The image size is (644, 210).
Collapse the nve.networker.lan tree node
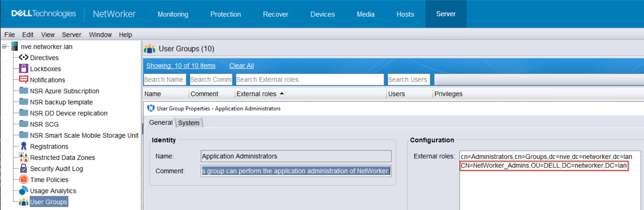point(4,46)
